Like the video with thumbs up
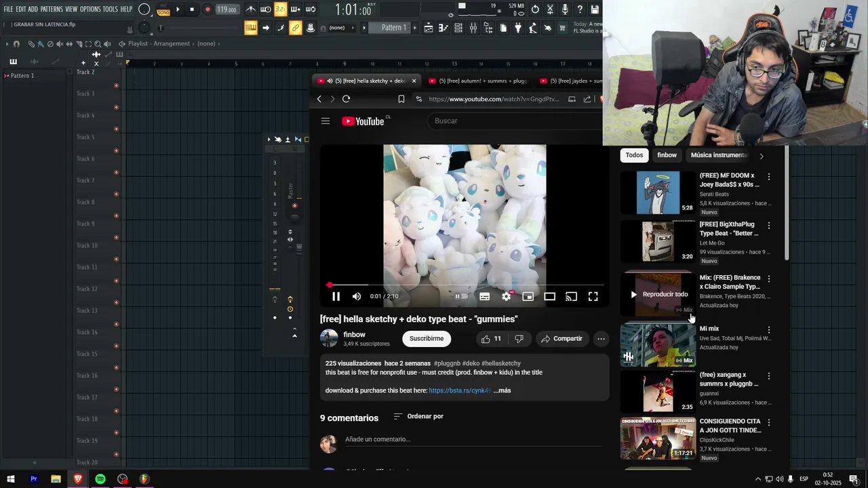 [491, 338]
